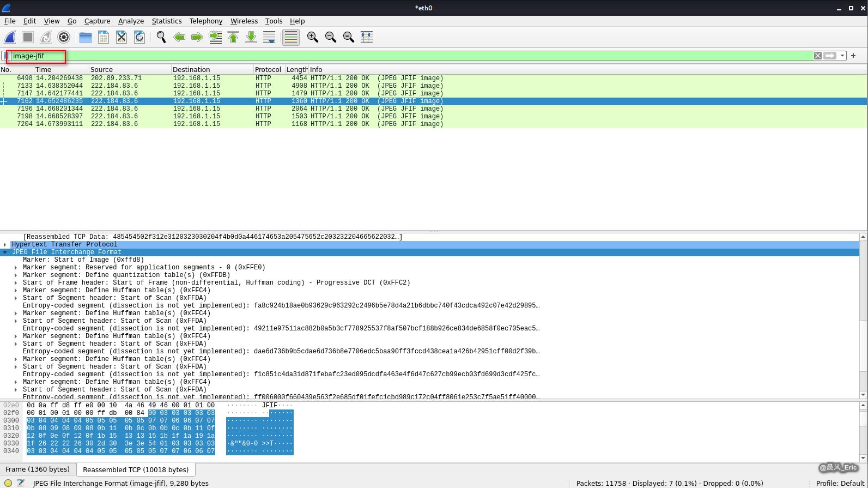The height and width of the screenshot is (488, 868).
Task: Expand first Start of Scan header
Action: coord(16,298)
